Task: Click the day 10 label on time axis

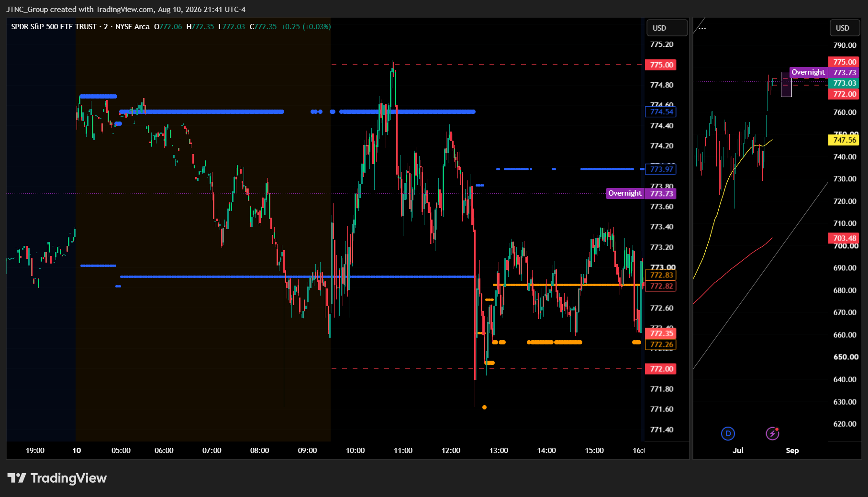Action: 77,451
